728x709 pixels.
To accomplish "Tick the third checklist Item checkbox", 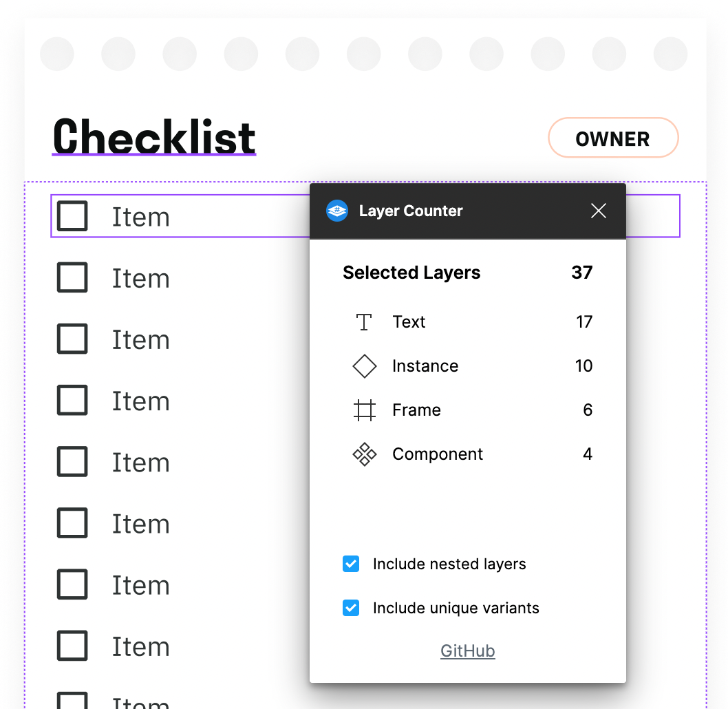I will pyautogui.click(x=72, y=339).
